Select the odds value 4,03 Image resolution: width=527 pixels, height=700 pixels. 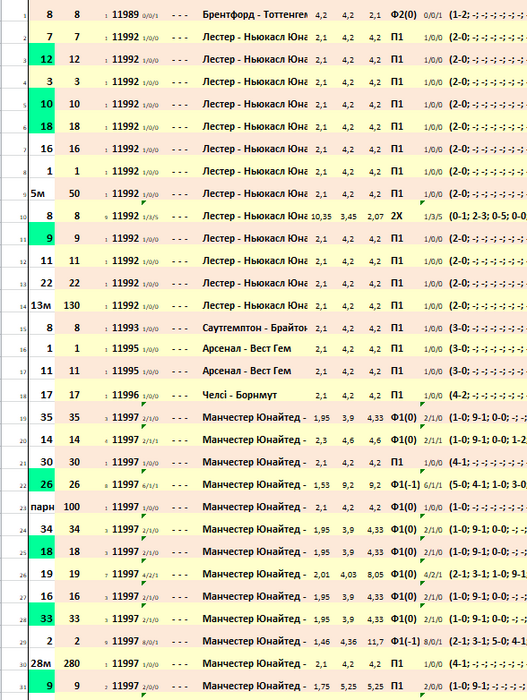(348, 575)
